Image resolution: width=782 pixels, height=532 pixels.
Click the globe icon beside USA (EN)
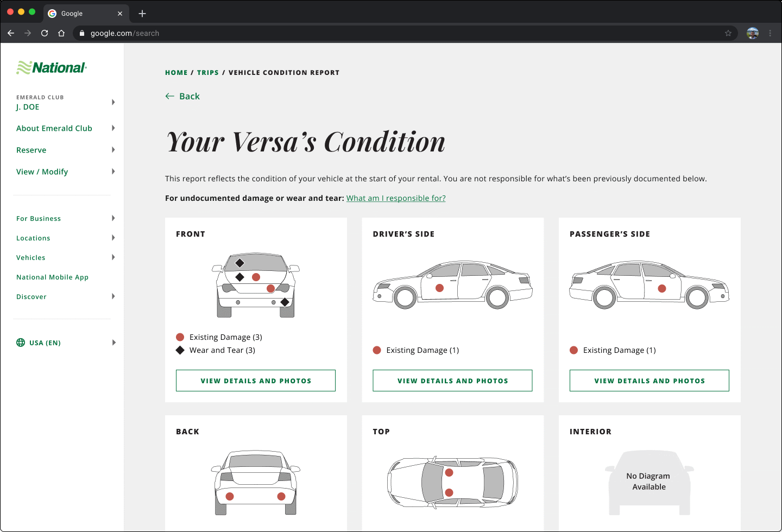pyautogui.click(x=21, y=343)
